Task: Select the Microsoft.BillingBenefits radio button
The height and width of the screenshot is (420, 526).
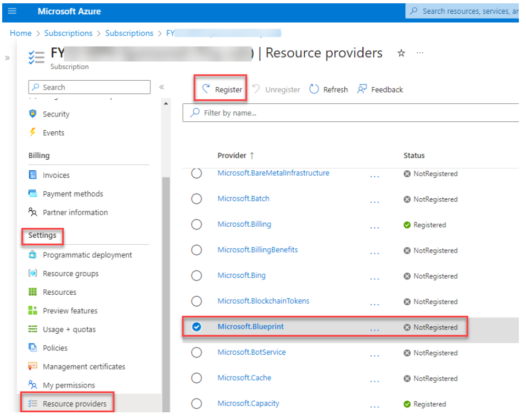Action: (196, 250)
